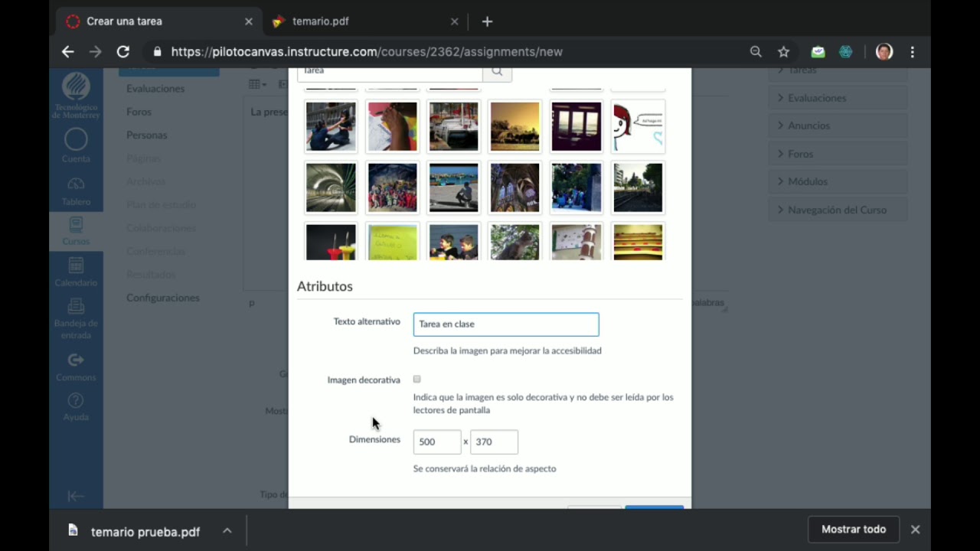Expand the Evaluaciones section in right panel
Screen dimensions: 980x551
[x=838, y=98]
